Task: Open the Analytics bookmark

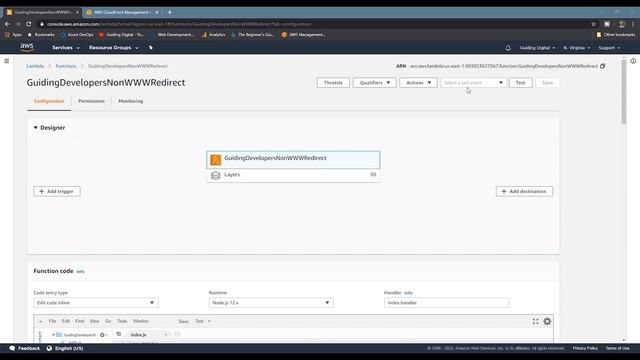Action: point(213,35)
